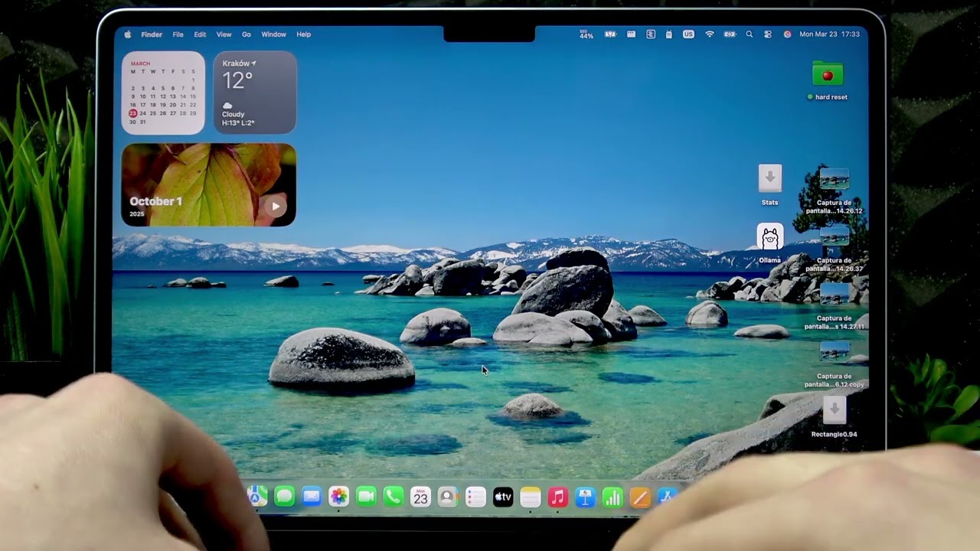Open the File menu
The image size is (980, 551).
[178, 34]
